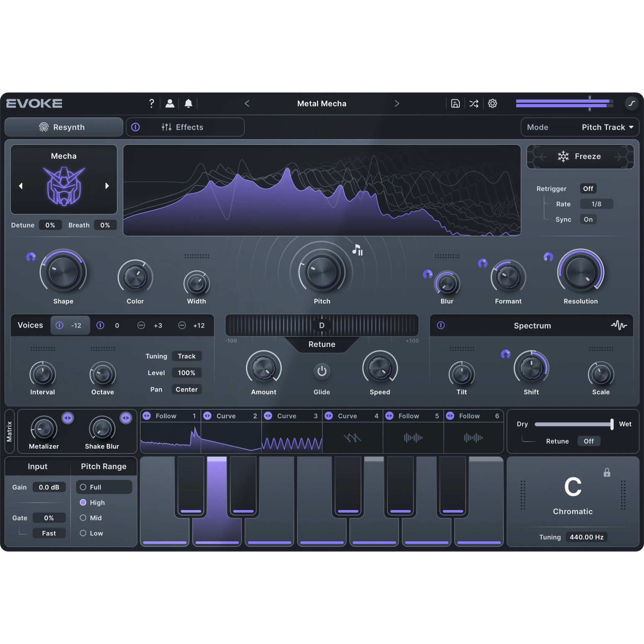Open the settings gear icon

click(493, 103)
